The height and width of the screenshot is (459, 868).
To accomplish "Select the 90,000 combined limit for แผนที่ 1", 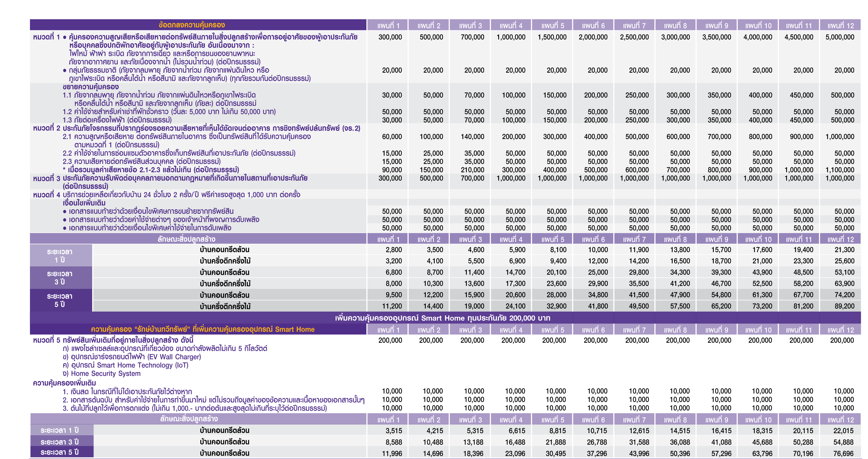I will coord(392,170).
